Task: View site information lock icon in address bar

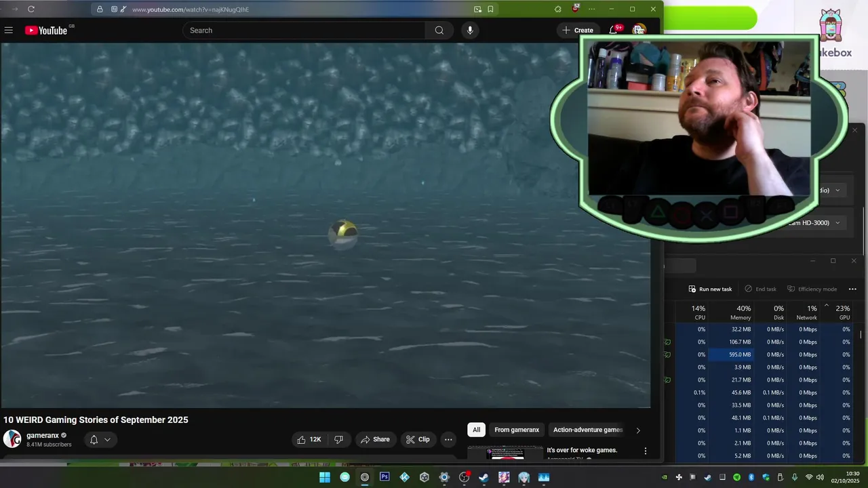Action: [x=100, y=9]
